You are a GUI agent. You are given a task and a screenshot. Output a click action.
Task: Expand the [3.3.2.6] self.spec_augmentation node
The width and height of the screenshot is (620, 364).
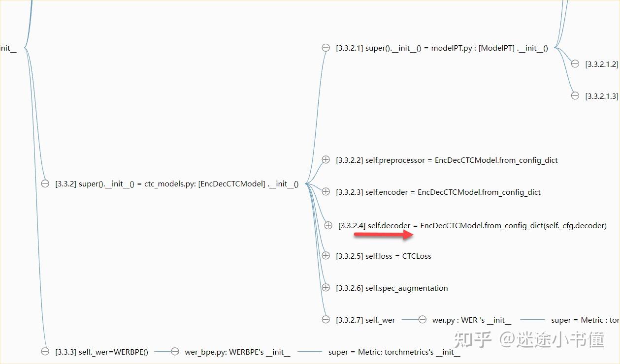tap(326, 287)
